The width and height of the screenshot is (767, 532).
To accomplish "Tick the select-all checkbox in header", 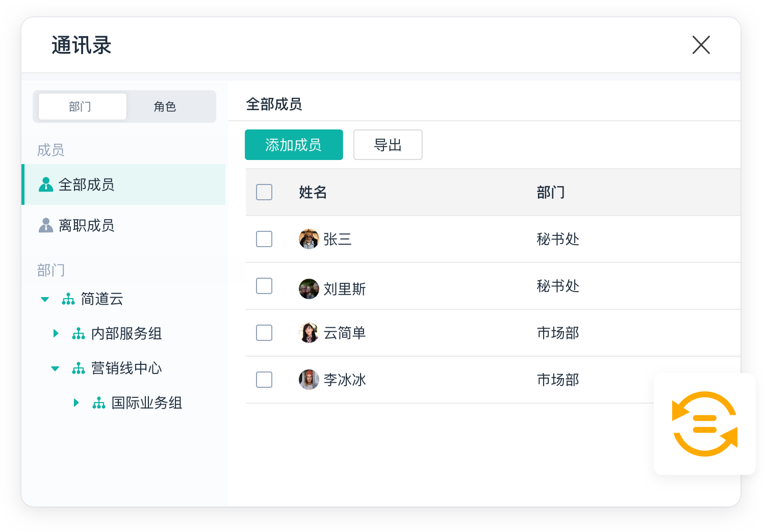I will [264, 192].
